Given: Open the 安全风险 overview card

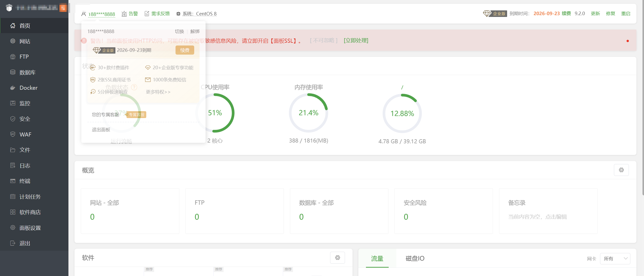Looking at the screenshot, I should [x=444, y=211].
